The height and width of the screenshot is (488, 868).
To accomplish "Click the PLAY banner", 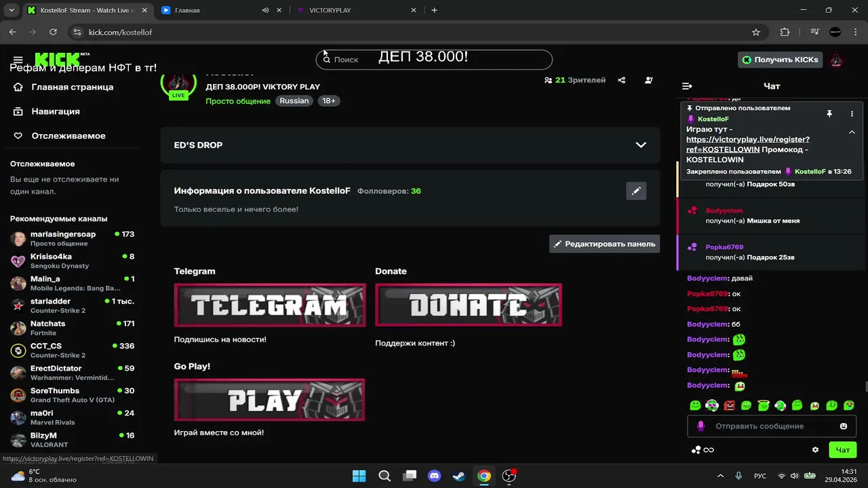I will tap(270, 400).
